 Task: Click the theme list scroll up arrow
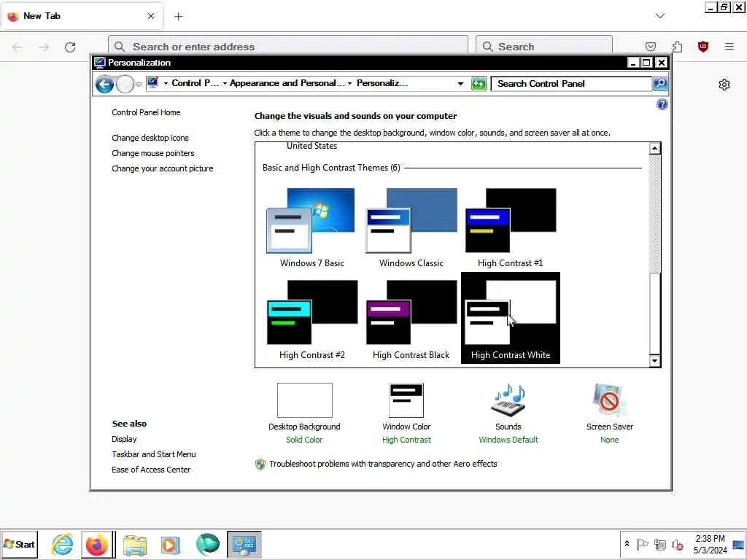[x=654, y=149]
